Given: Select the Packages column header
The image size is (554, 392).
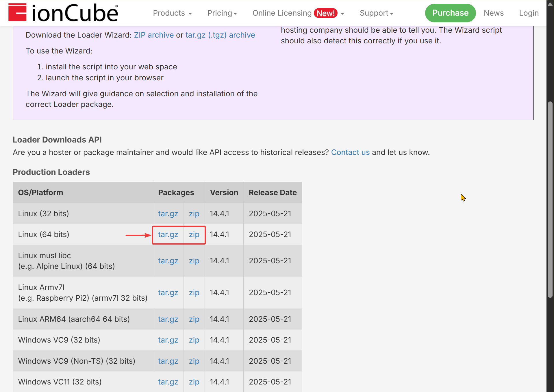Looking at the screenshot, I should pos(179,193).
